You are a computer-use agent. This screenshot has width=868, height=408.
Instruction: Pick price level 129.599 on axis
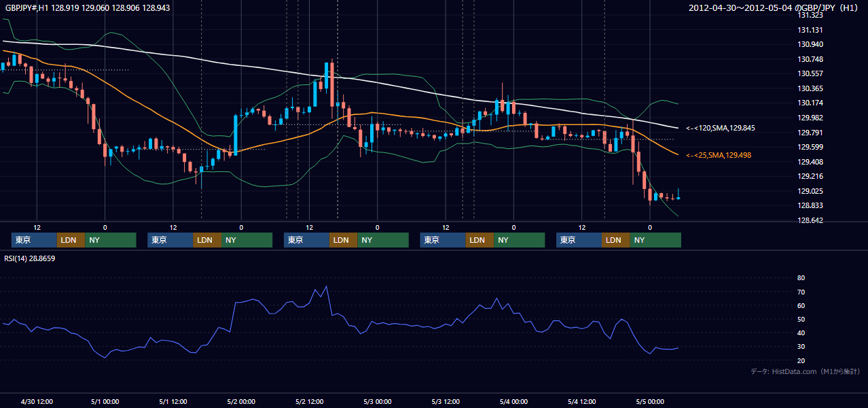click(810, 147)
